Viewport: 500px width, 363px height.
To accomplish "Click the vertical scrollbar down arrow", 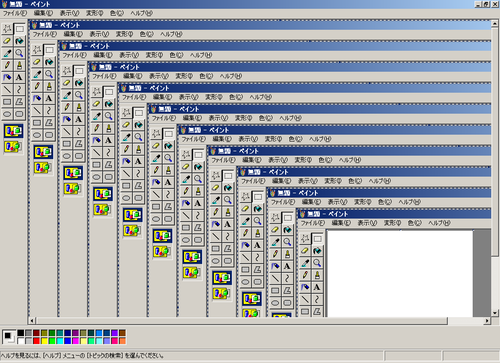I will [495, 313].
